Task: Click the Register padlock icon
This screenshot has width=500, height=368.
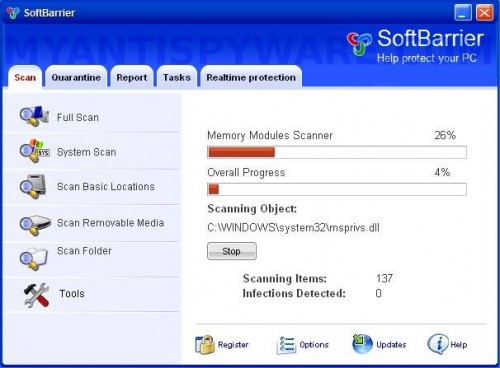Action: coord(204,344)
